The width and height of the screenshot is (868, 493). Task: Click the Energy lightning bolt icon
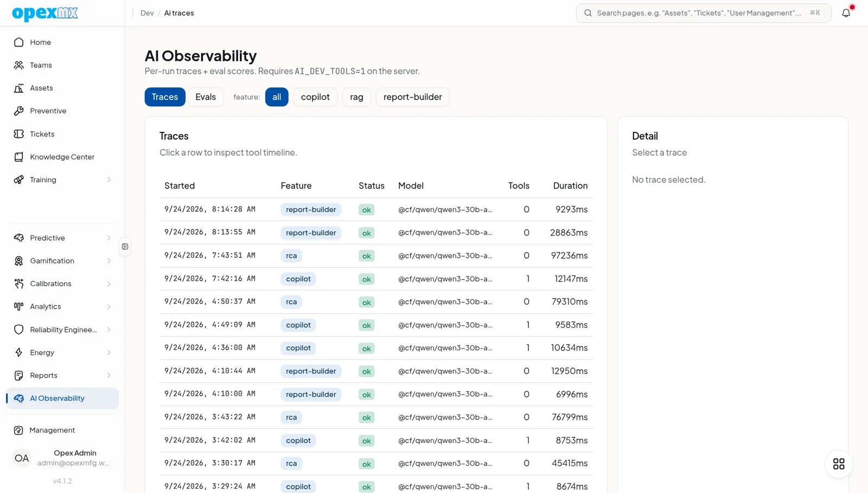(x=19, y=352)
